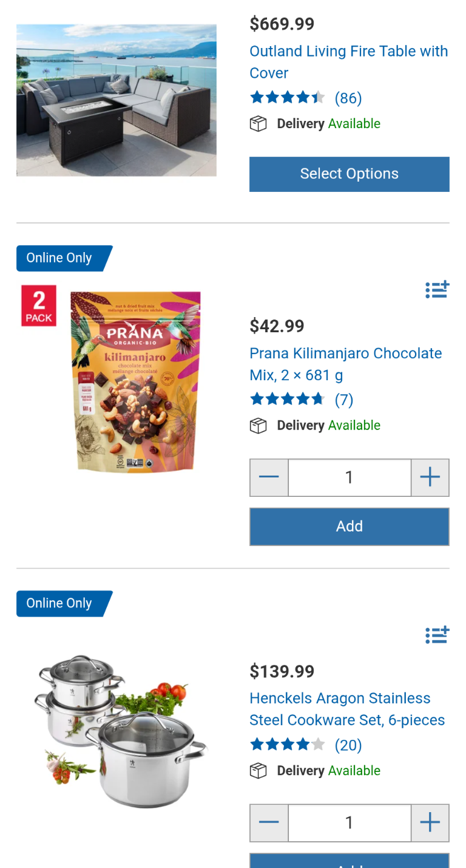Click the star rating of Henckels Cookware
466x868 pixels.
[x=287, y=745]
